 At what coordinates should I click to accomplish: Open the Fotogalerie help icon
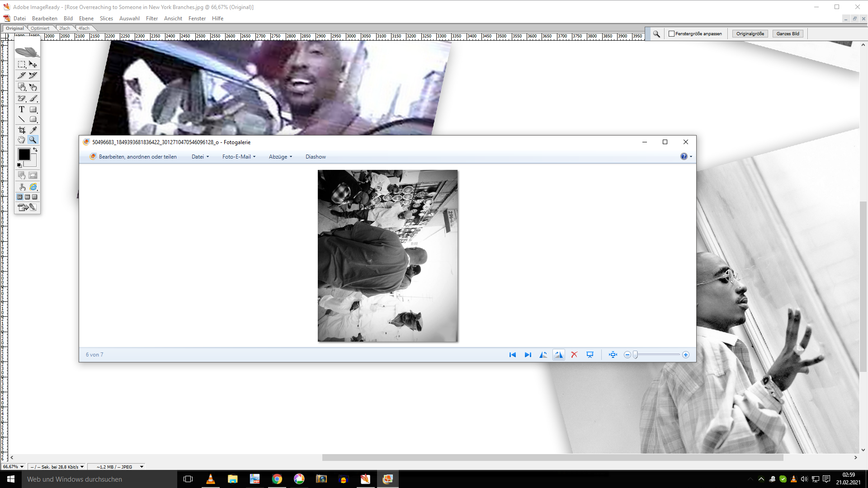[x=684, y=156]
